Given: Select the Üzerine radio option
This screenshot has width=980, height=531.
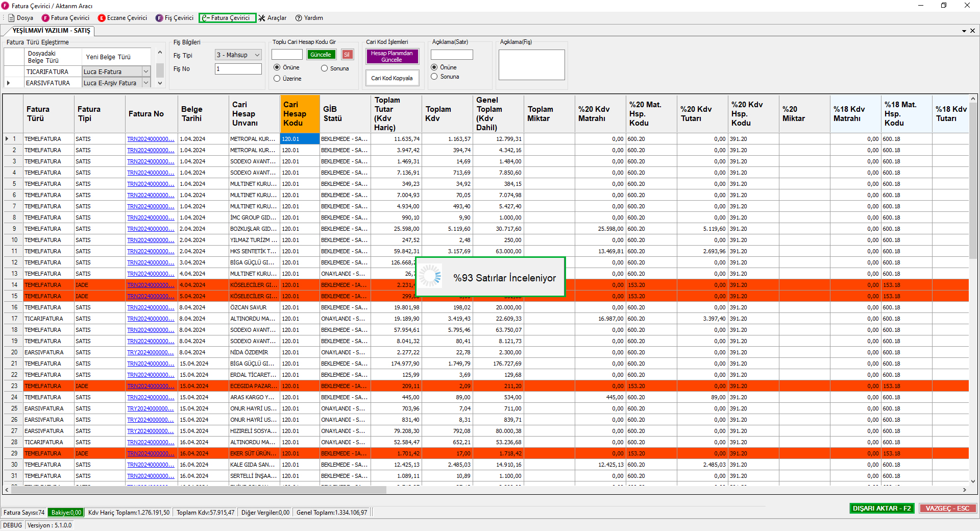Looking at the screenshot, I should pyautogui.click(x=288, y=79).
